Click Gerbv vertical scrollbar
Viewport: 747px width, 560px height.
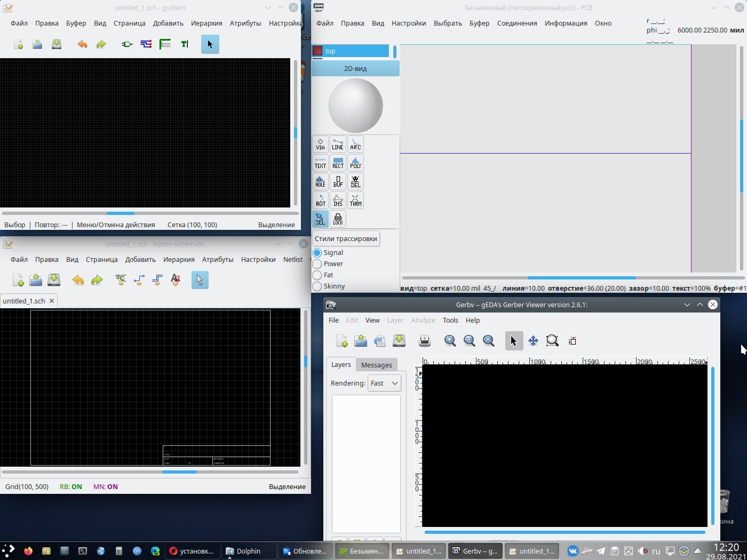(x=713, y=446)
